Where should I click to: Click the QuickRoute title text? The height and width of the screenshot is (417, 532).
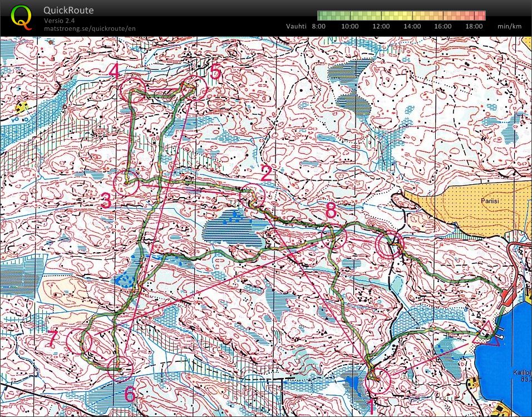(x=68, y=11)
